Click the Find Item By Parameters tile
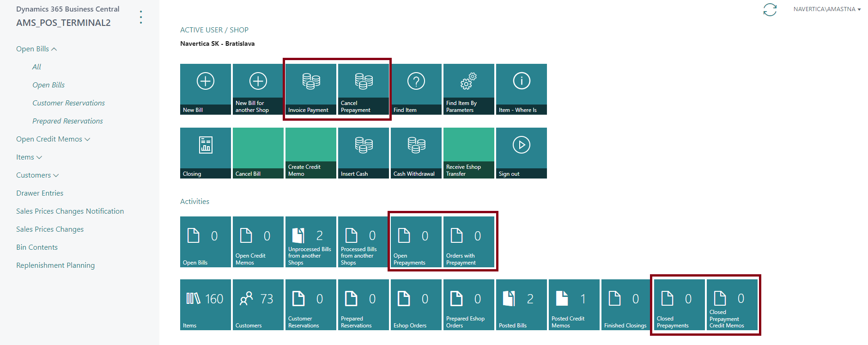The width and height of the screenshot is (868, 345). coord(469,89)
